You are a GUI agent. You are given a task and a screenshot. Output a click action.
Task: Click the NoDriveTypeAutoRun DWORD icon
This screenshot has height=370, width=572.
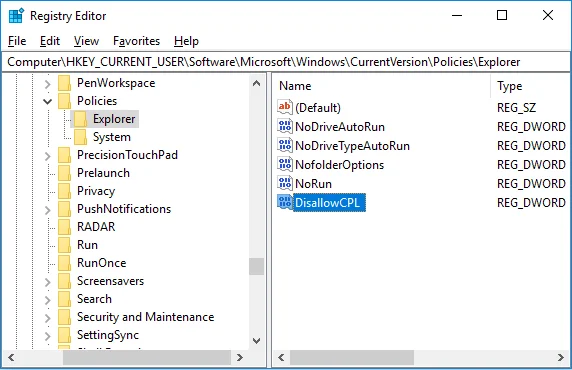pos(285,145)
